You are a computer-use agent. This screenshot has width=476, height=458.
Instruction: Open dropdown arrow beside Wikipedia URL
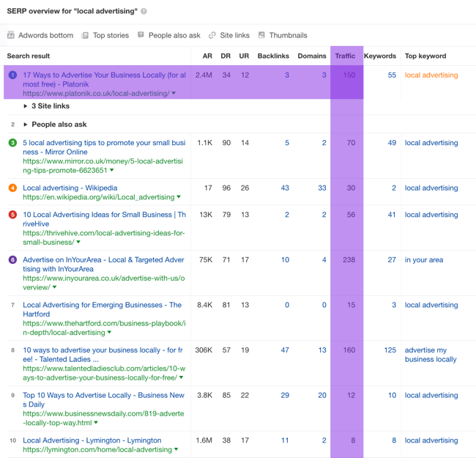pyautogui.click(x=179, y=197)
